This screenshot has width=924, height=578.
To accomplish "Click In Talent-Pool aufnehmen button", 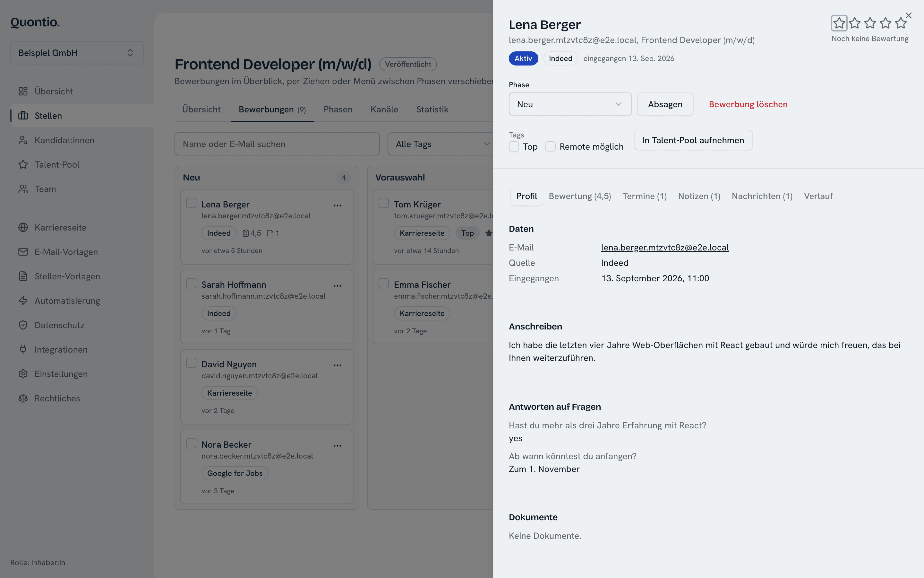I will [693, 140].
